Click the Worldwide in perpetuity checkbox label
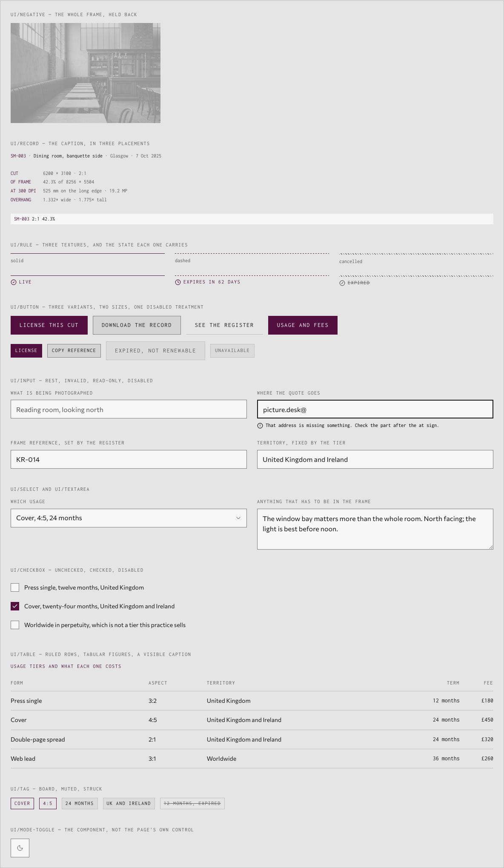 [x=105, y=625]
